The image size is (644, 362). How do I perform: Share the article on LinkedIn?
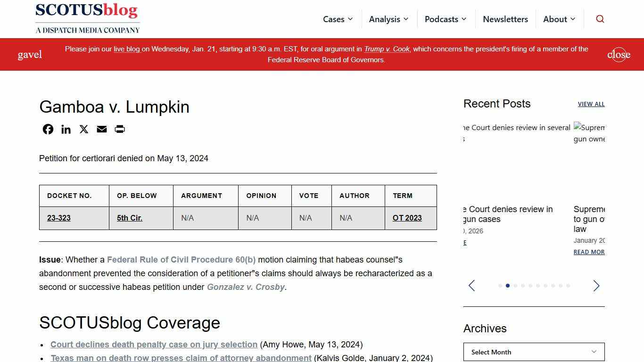coord(66,129)
